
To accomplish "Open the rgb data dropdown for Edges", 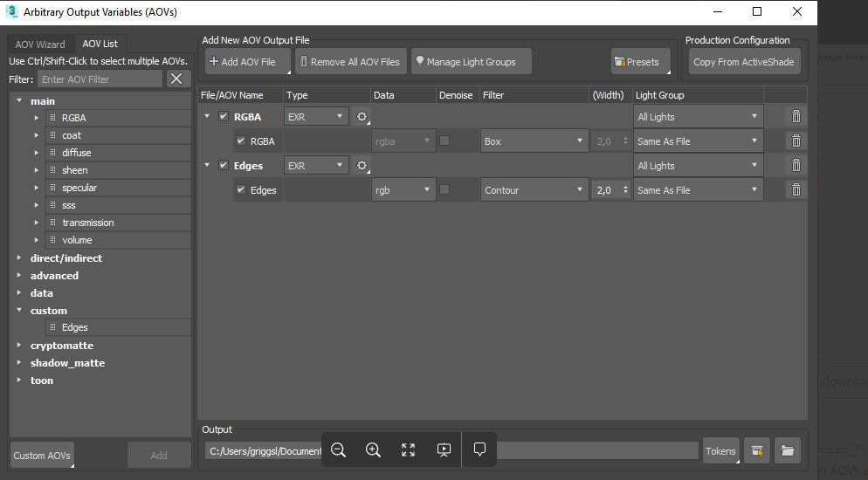I will [403, 189].
